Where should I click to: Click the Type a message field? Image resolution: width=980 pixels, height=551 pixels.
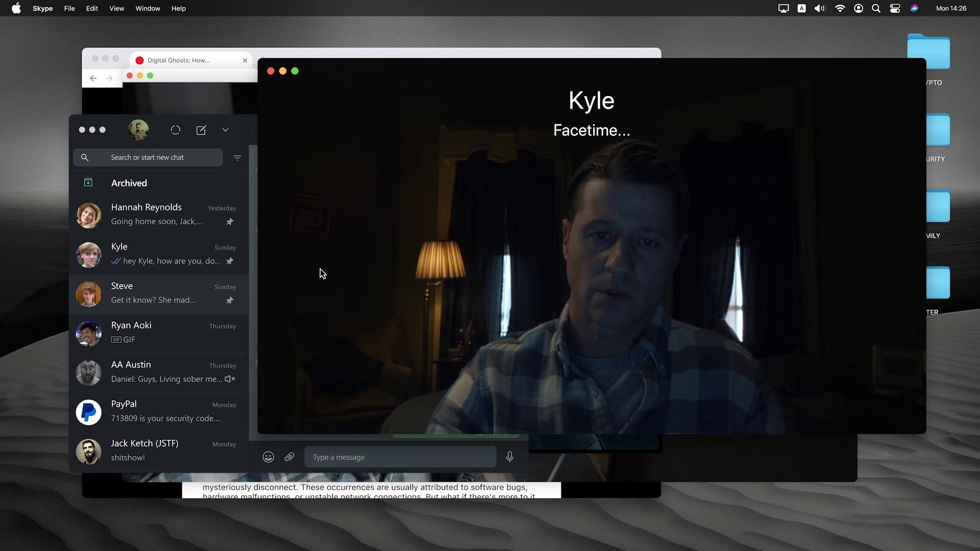400,457
